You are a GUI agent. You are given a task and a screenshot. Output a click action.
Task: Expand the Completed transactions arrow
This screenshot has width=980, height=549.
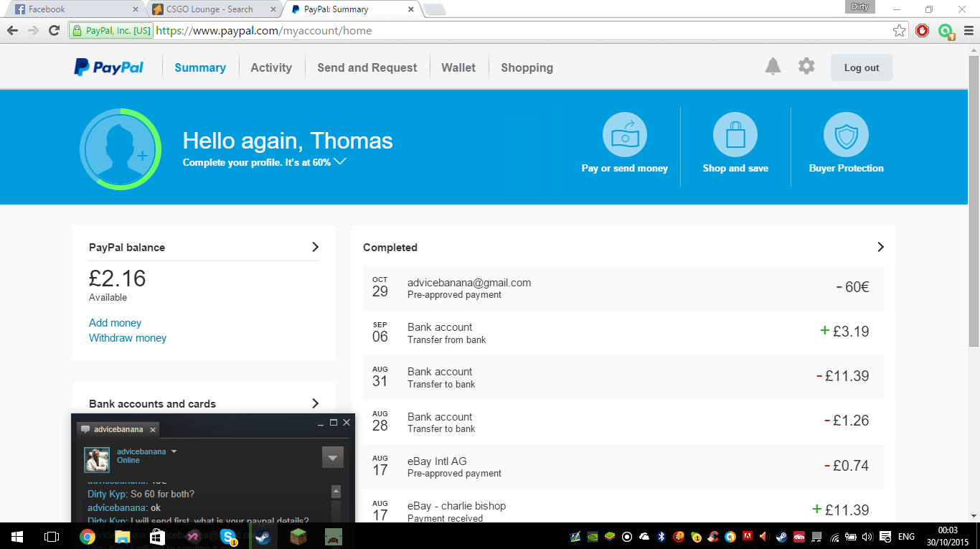click(x=880, y=247)
